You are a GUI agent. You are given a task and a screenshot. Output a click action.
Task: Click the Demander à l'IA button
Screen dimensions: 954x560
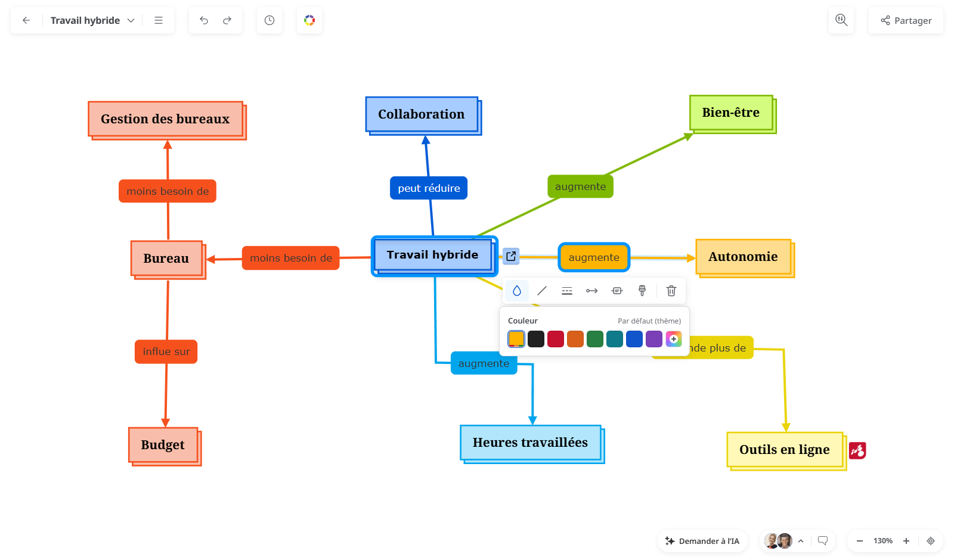(702, 541)
